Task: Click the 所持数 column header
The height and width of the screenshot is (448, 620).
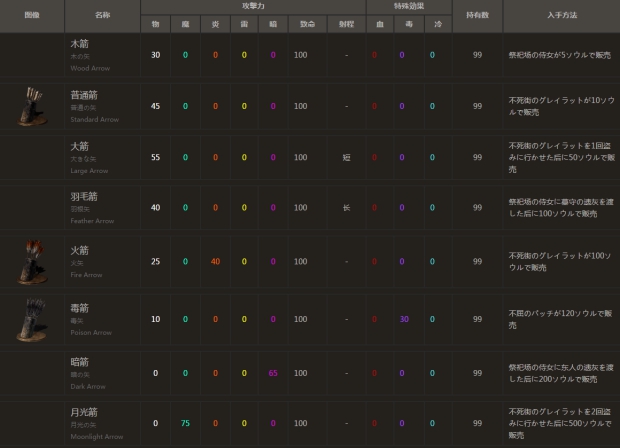Action: (x=477, y=16)
